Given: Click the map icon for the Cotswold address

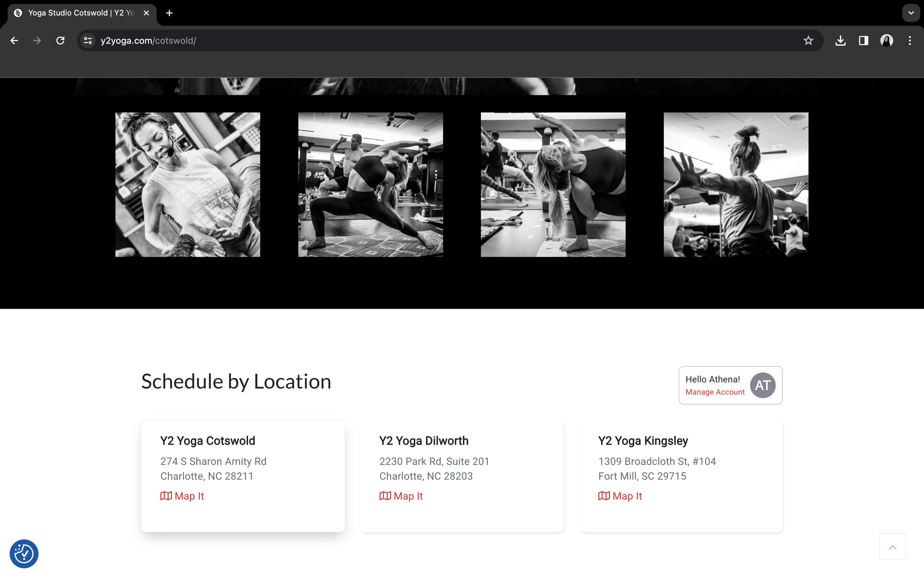Looking at the screenshot, I should click(166, 496).
